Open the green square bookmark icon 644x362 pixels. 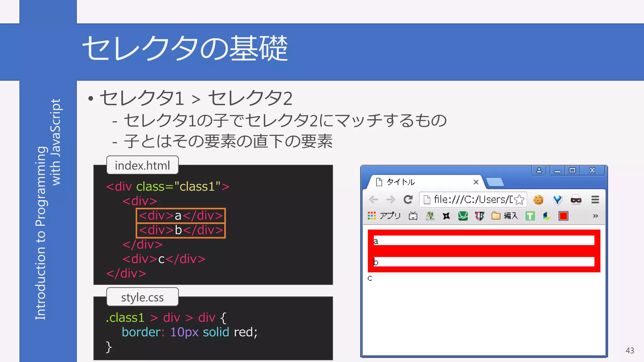[x=463, y=216]
